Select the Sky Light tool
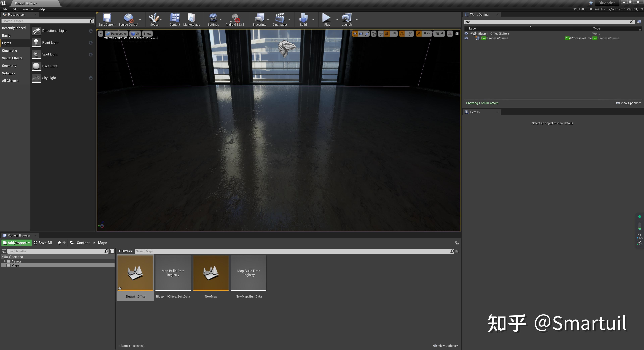 tap(48, 78)
